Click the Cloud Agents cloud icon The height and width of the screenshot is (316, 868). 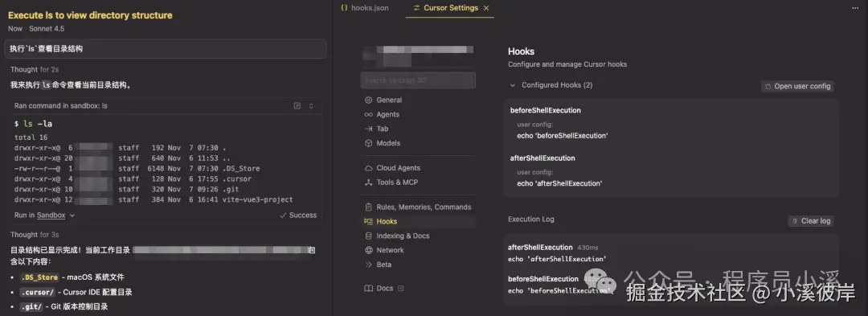(368, 168)
